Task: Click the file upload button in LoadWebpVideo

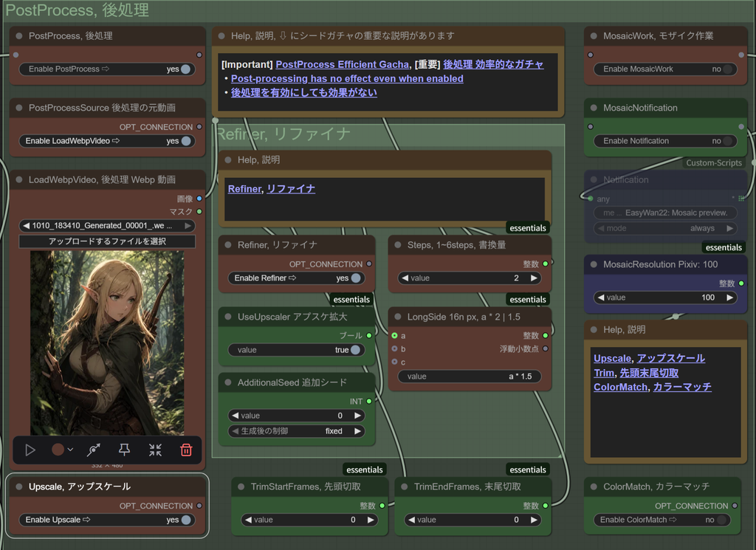Action: pos(107,241)
